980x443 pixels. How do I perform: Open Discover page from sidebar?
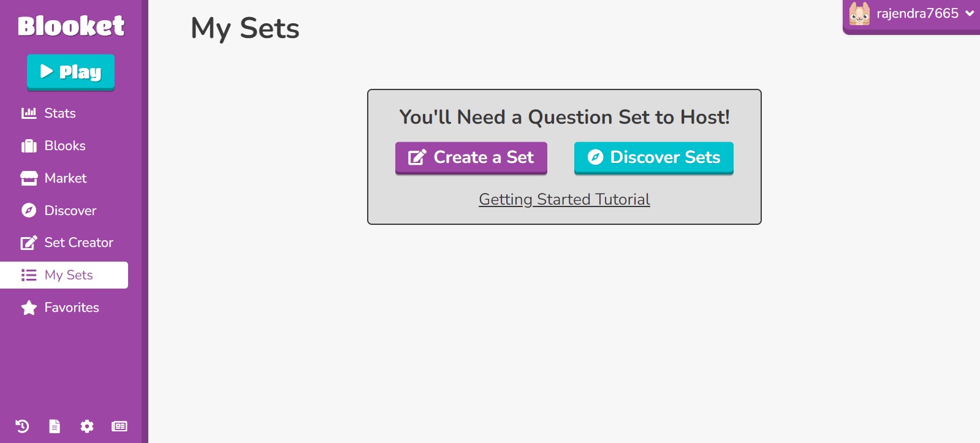tap(70, 211)
